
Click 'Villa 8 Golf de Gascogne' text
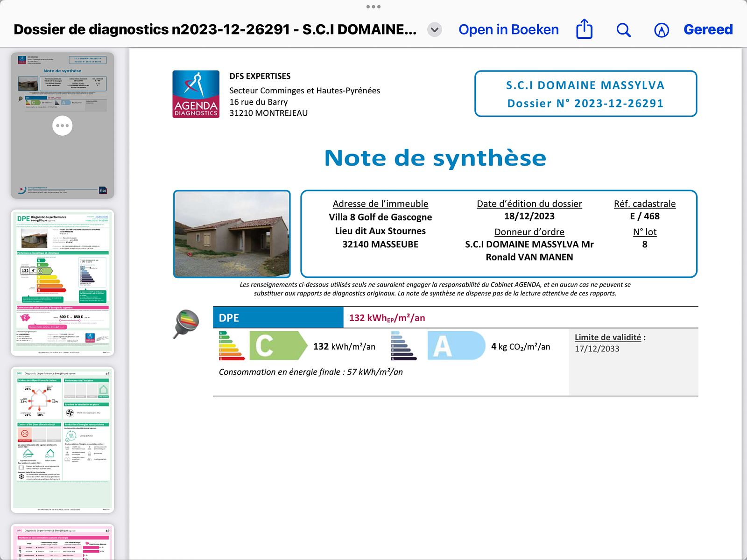click(381, 217)
